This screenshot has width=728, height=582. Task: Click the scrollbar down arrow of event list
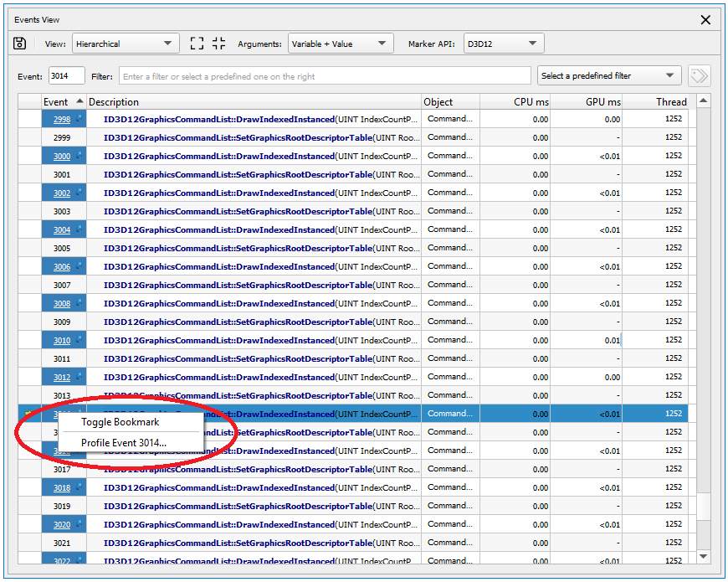point(703,556)
